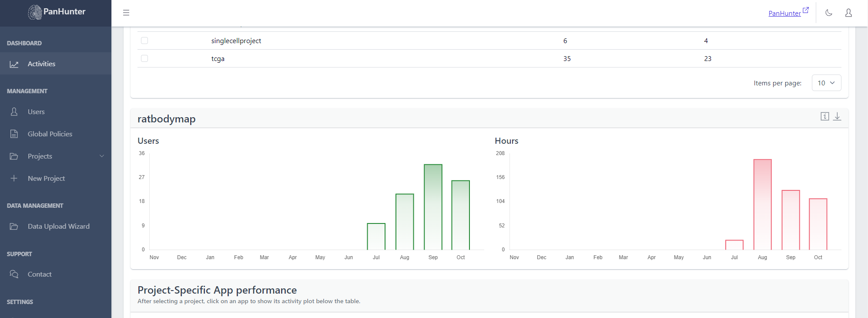Open Activities in the sidebar

pos(41,64)
